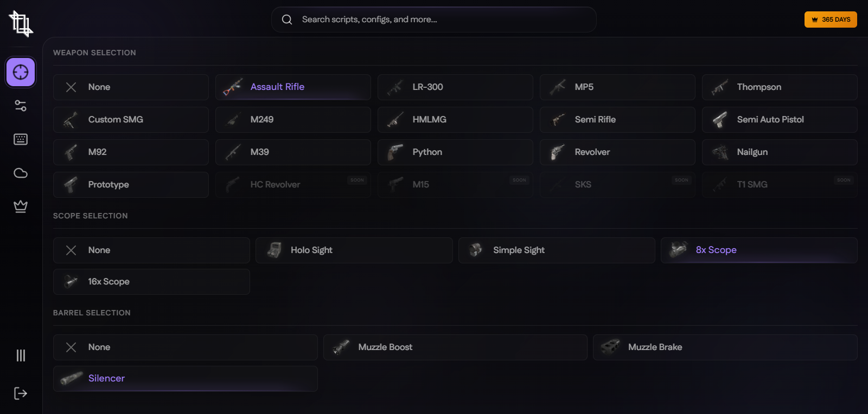Open the keyboard keybinds sidebar icon
The height and width of the screenshot is (414, 868).
21,139
